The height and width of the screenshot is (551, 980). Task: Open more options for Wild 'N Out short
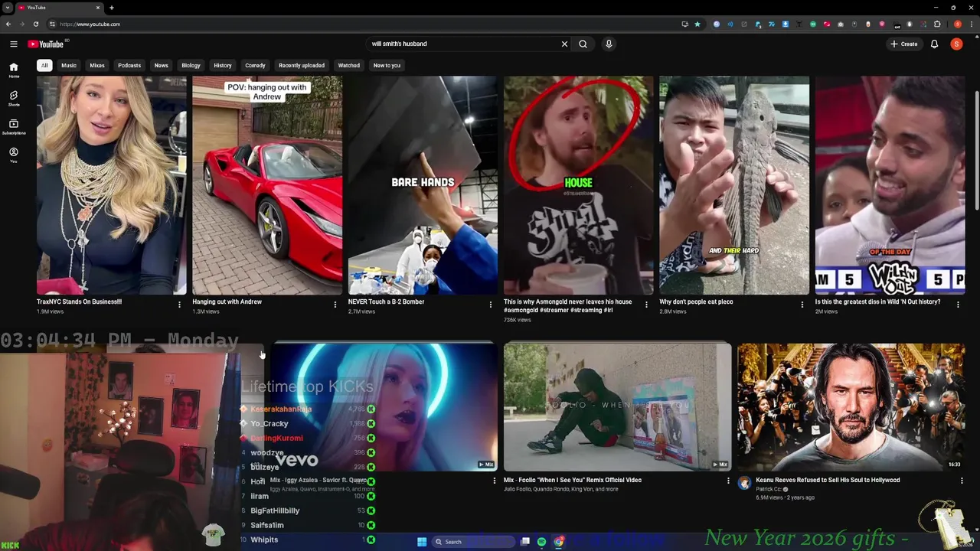(958, 305)
